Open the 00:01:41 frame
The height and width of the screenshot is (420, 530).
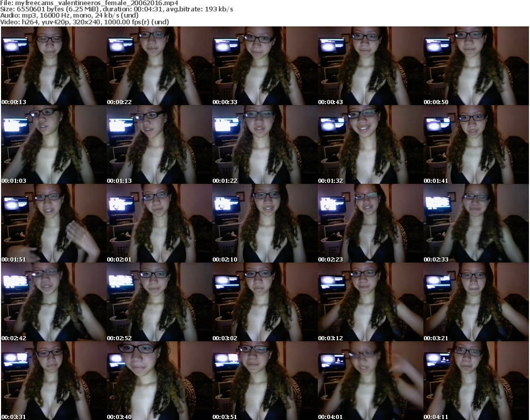pos(476,144)
